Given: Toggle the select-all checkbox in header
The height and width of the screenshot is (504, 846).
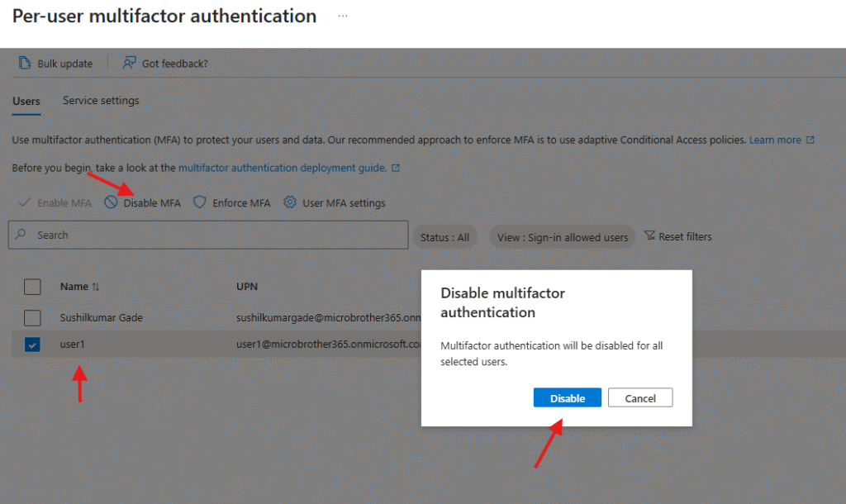Looking at the screenshot, I should coord(32,287).
